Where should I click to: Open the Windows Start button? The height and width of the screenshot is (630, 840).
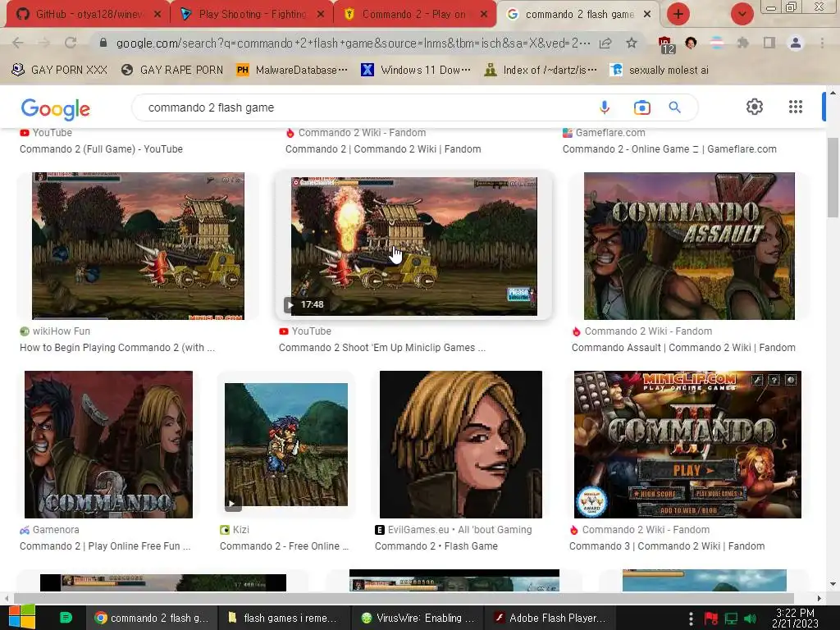click(x=21, y=617)
